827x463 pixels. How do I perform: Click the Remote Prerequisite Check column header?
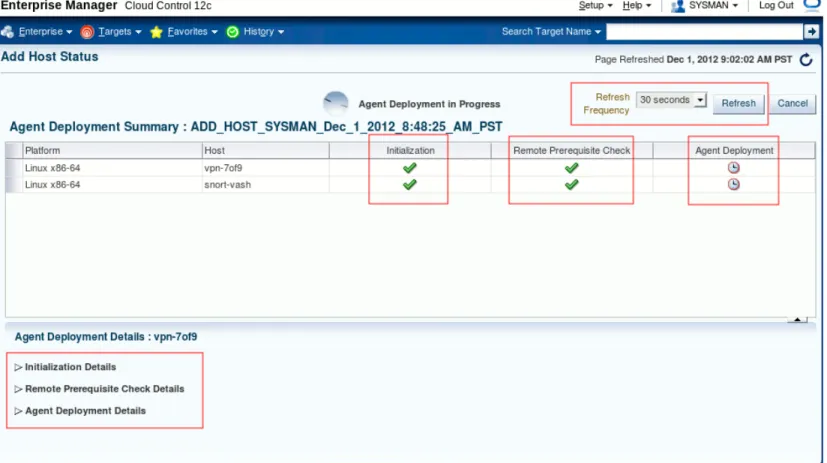click(x=572, y=150)
